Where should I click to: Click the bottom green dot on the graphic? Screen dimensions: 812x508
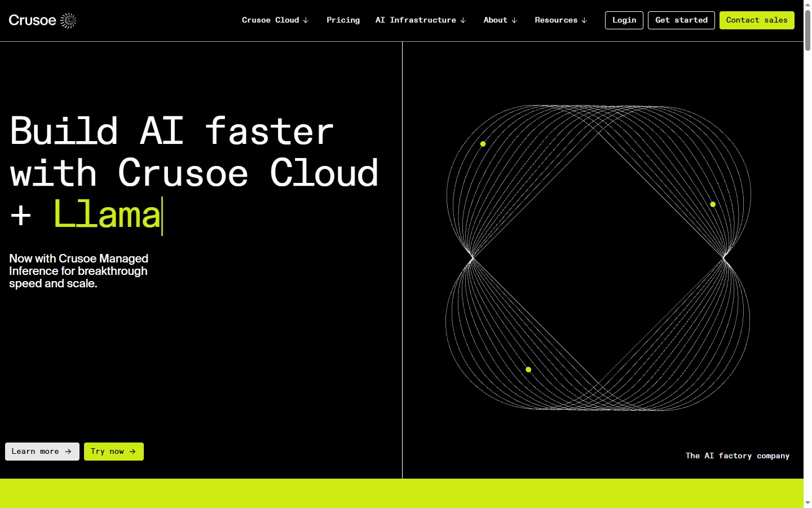click(x=528, y=370)
